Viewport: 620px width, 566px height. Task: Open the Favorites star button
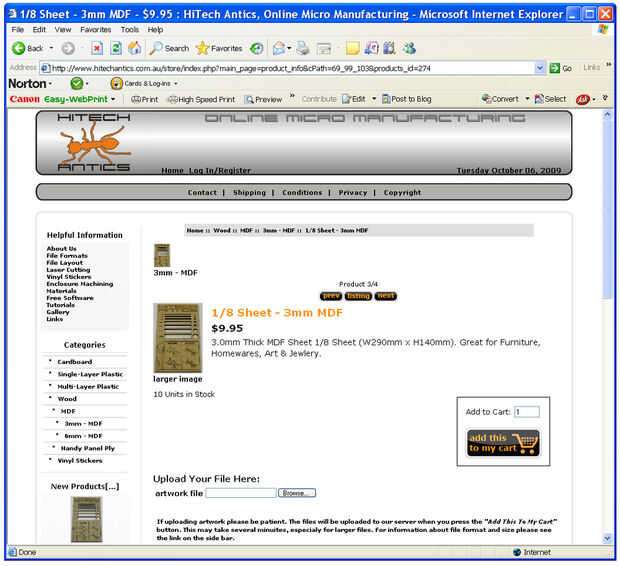pyautogui.click(x=219, y=48)
